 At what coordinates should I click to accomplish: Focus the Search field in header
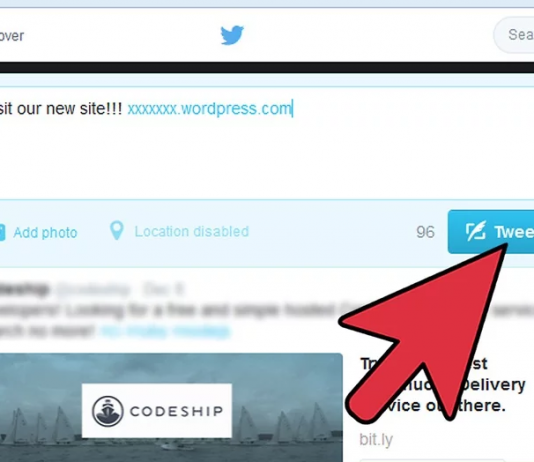514,35
